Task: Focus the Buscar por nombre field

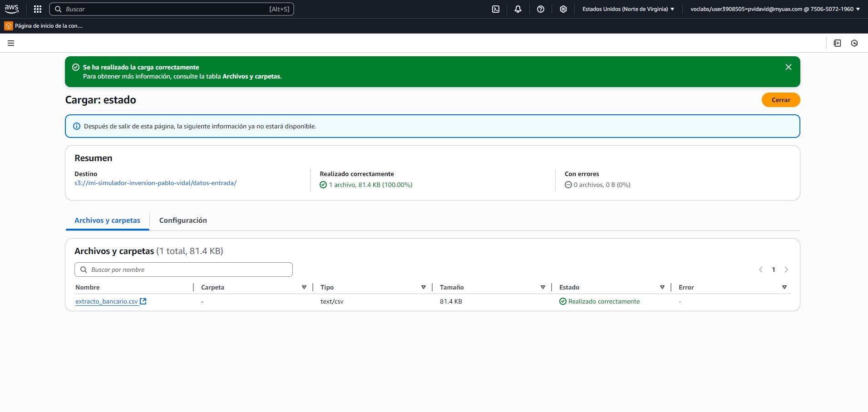Action: pyautogui.click(x=183, y=270)
